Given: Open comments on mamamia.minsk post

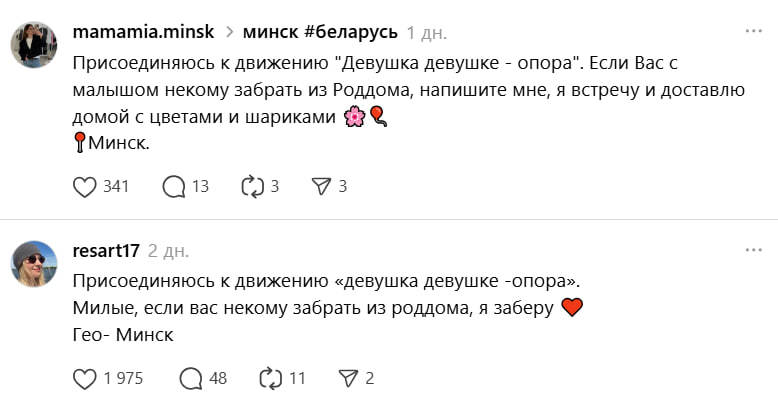Looking at the screenshot, I should pos(174,186).
